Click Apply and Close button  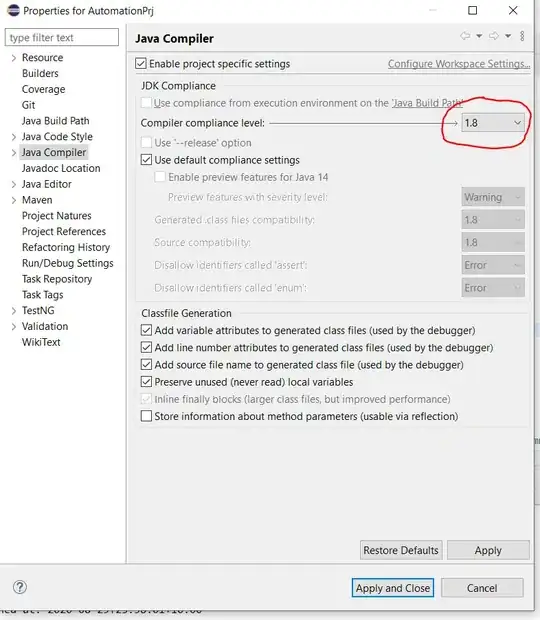pos(393,588)
